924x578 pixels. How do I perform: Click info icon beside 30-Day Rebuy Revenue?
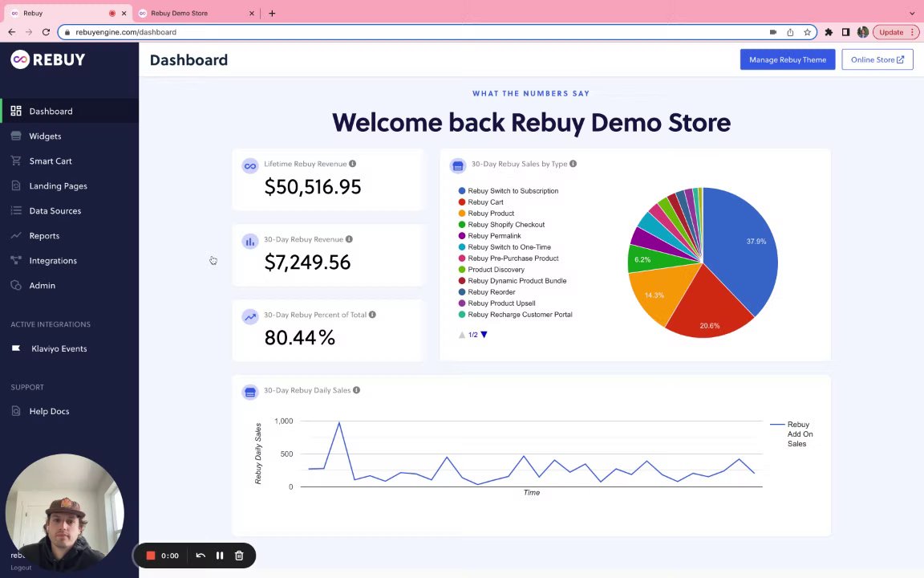pos(349,239)
